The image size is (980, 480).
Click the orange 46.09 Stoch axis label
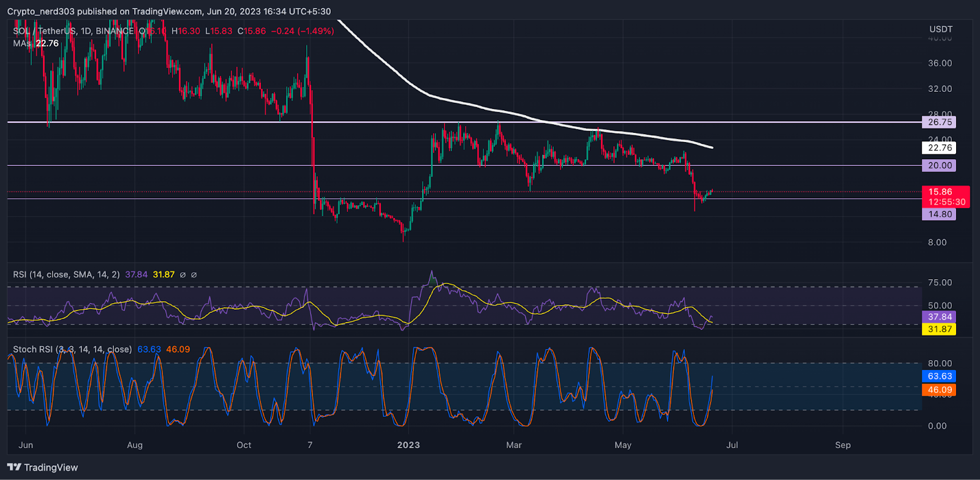(x=940, y=390)
